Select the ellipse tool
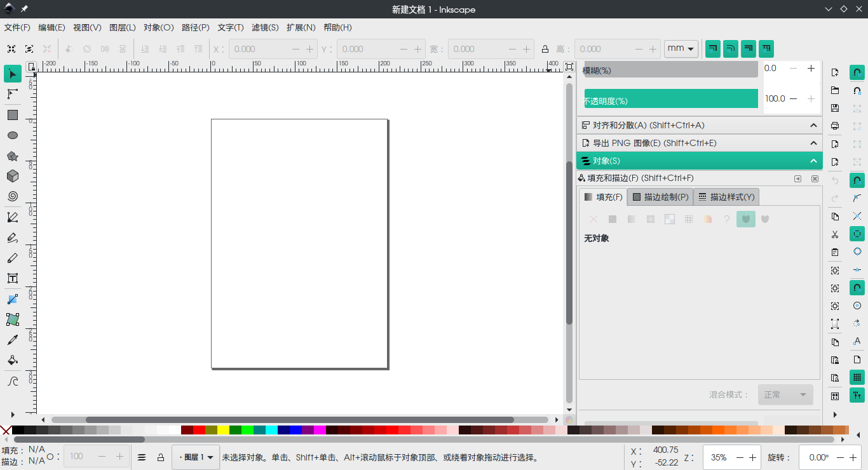Screen dimensions: 868x470 [x=12, y=135]
